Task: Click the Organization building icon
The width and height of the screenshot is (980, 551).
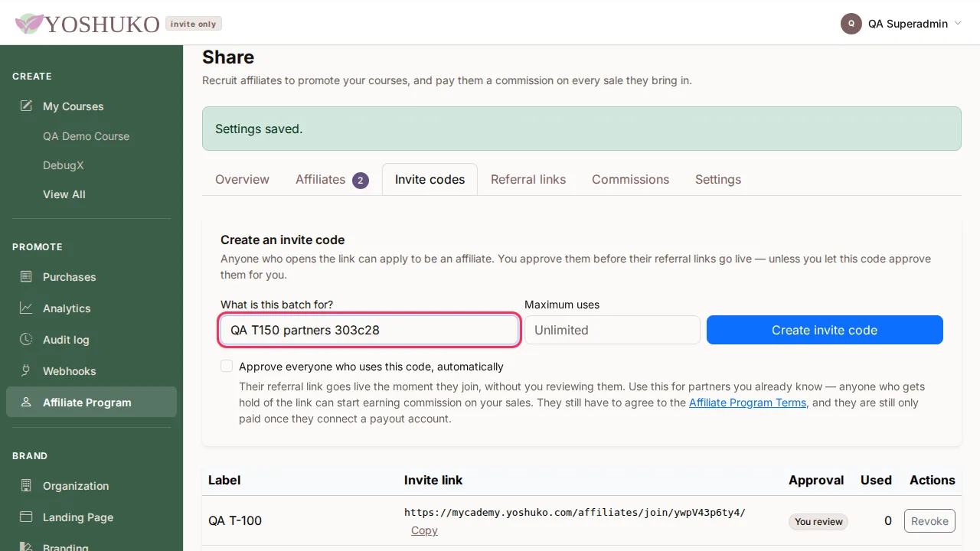Action: (26, 485)
